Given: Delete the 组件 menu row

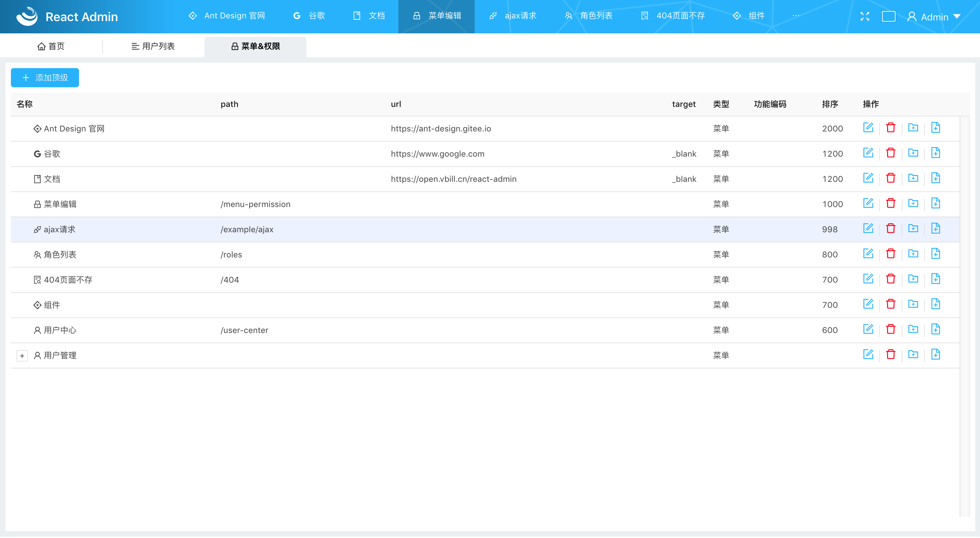Looking at the screenshot, I should [890, 304].
